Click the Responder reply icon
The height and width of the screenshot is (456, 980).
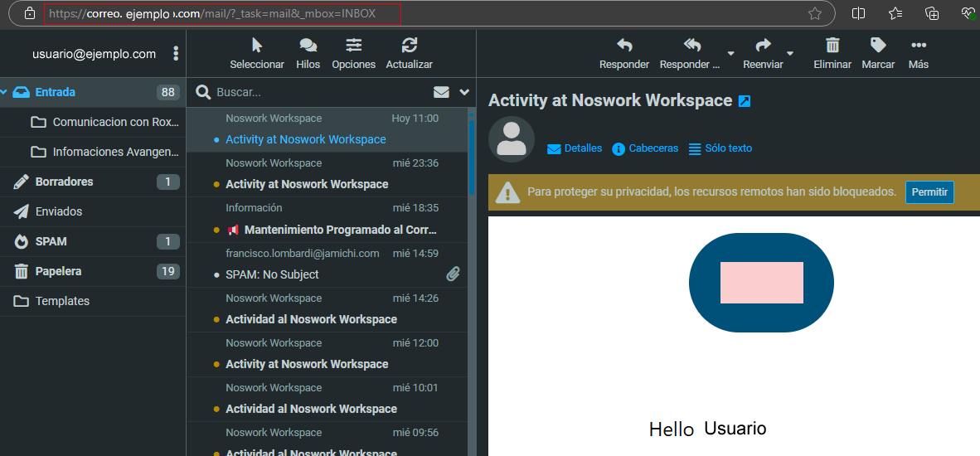click(x=624, y=46)
